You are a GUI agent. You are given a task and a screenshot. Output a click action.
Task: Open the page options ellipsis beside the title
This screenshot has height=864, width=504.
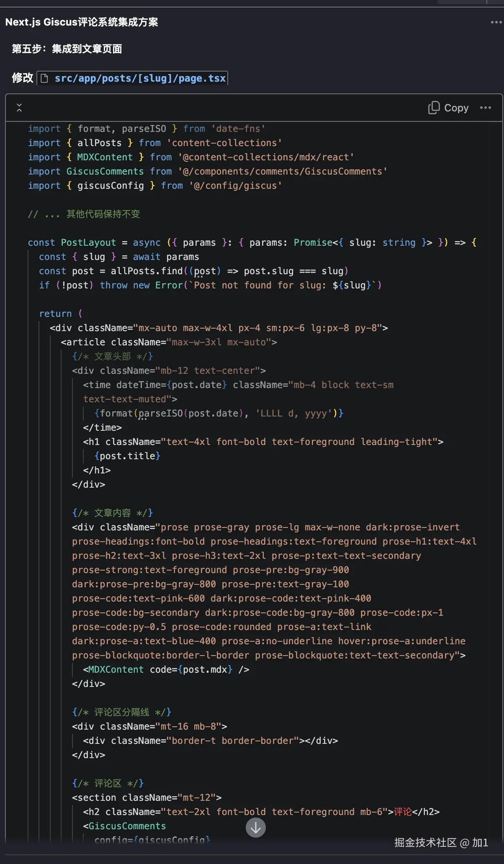click(496, 22)
